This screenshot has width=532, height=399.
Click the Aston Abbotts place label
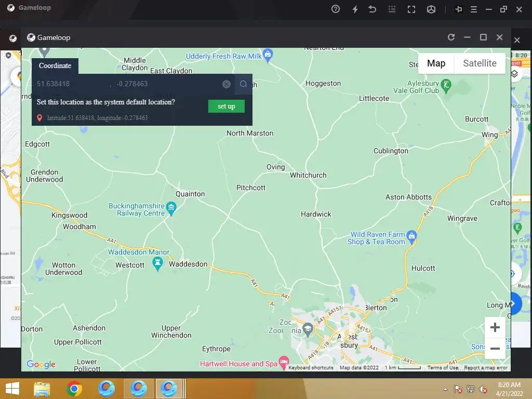(x=408, y=197)
